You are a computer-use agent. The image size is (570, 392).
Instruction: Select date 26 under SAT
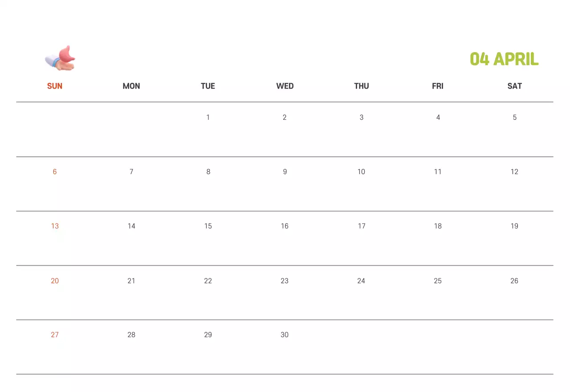[x=514, y=281]
